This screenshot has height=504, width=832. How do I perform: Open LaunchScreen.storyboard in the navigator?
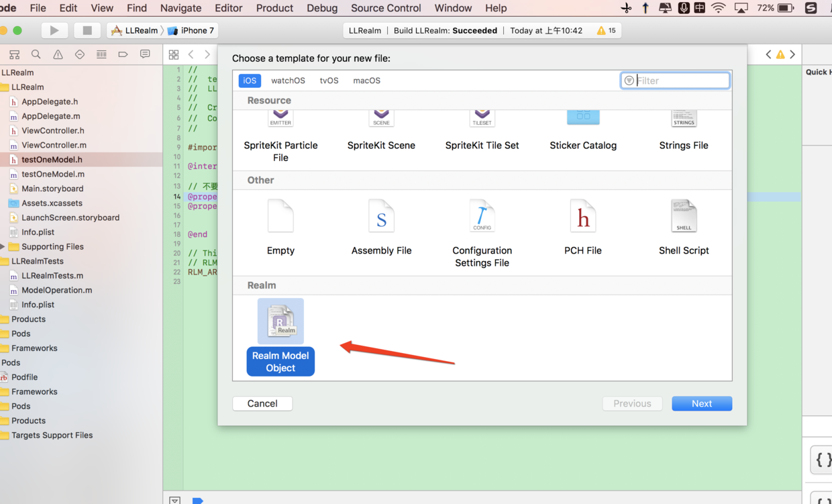click(70, 217)
